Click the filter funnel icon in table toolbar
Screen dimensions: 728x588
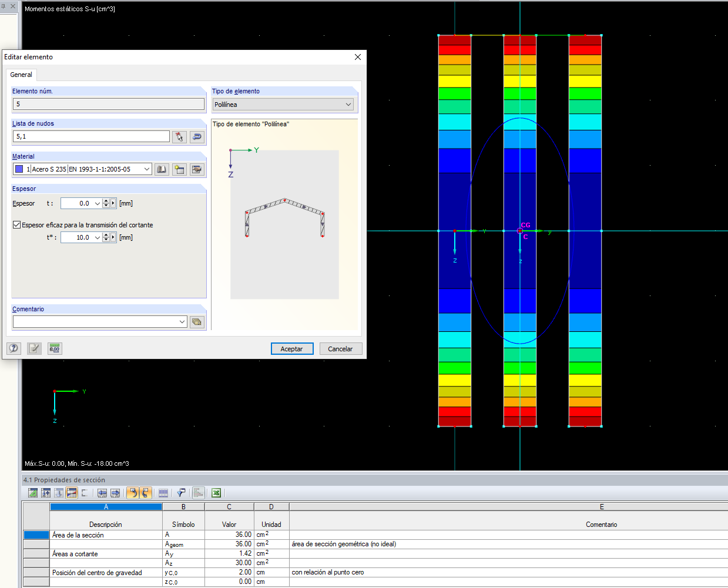[181, 493]
